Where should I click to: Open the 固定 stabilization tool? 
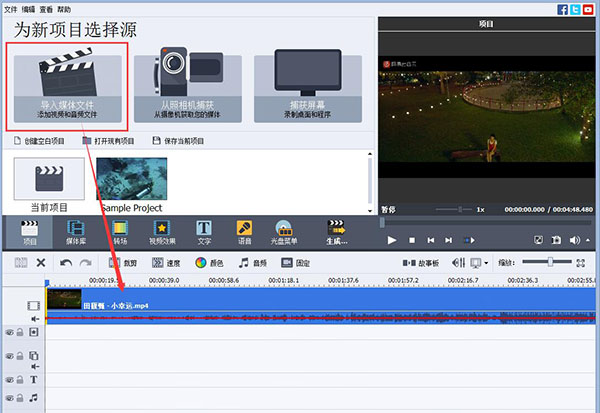[295, 263]
